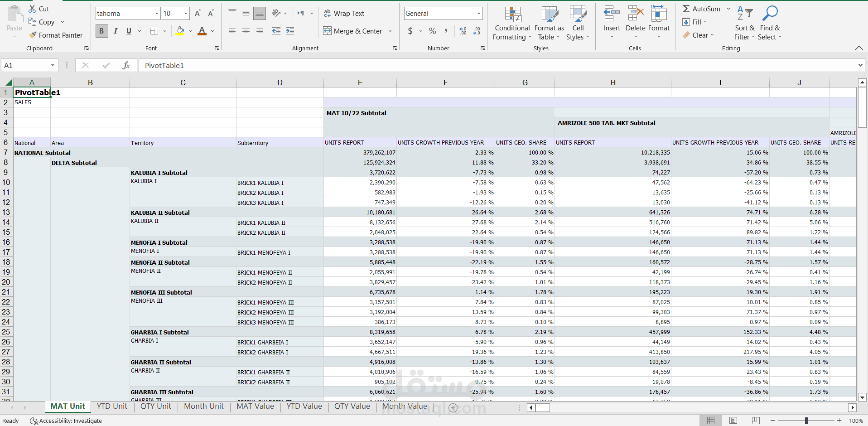Click the Format Painter brush icon
The height and width of the screenshot is (426, 868).
point(33,35)
